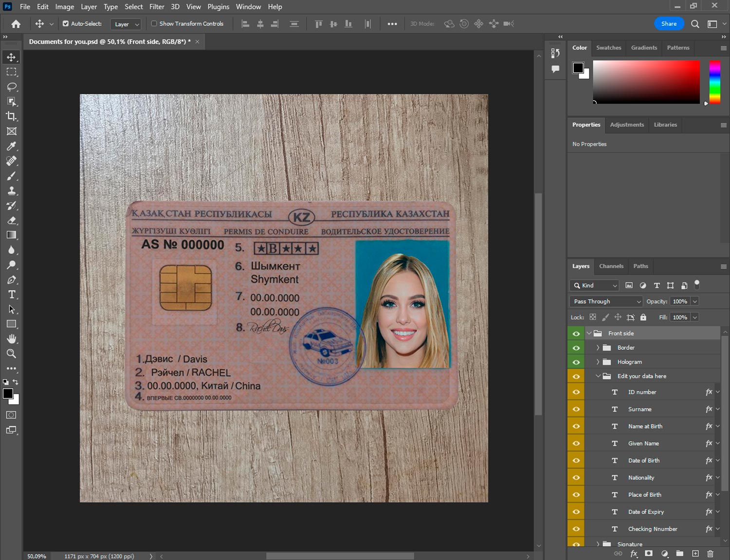Switch to the Channels tab

coord(611,266)
